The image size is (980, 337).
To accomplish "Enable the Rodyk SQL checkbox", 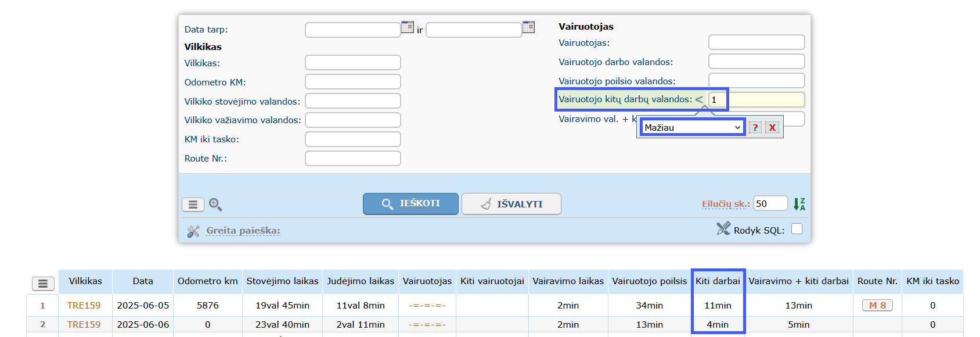I will (797, 229).
